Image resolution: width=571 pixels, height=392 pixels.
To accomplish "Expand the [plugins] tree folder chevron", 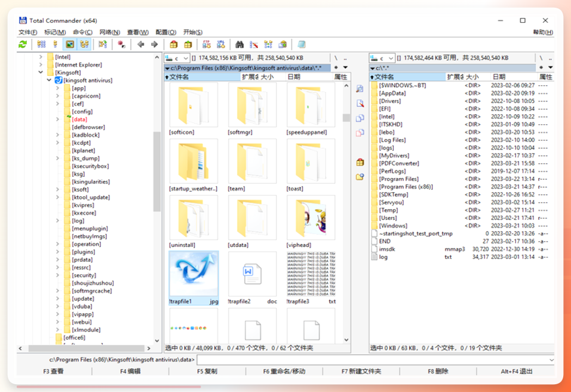I will (57, 252).
